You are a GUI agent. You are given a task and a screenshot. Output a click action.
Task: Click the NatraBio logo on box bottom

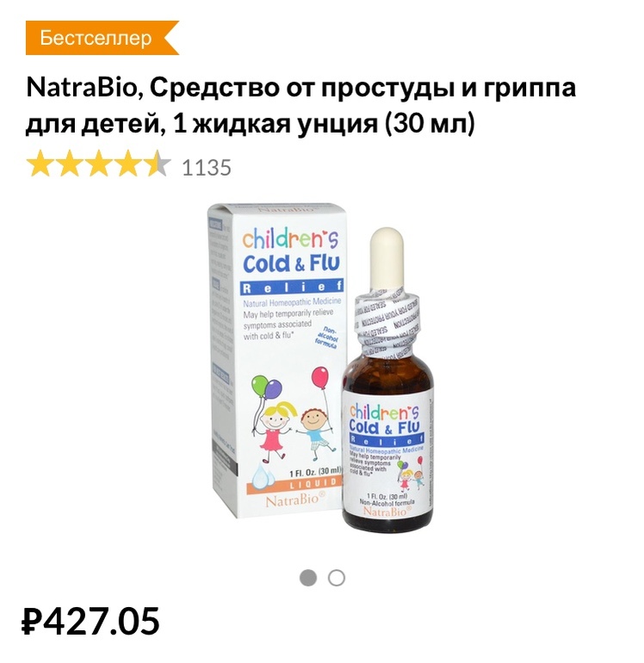(x=295, y=500)
